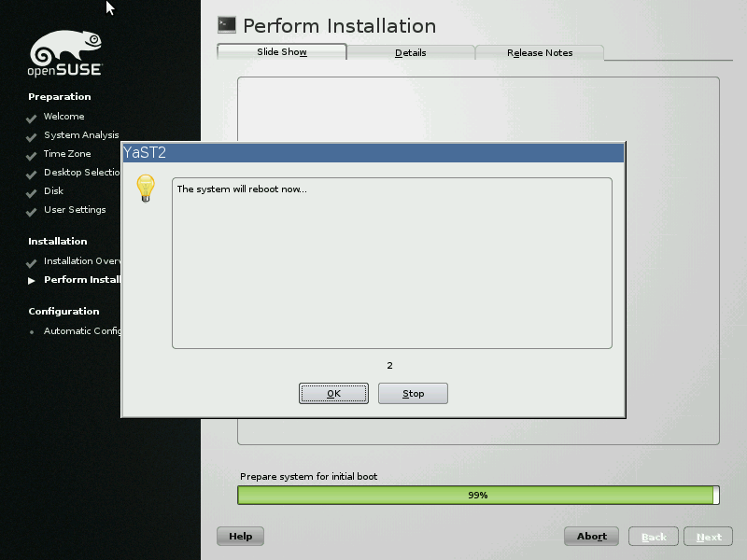Click the arrow marker beside Perform Installation step
This screenshot has height=560, width=747.
32,280
